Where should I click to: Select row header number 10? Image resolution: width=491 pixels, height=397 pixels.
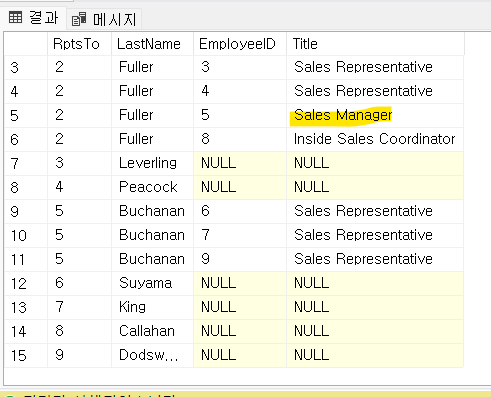coord(26,236)
